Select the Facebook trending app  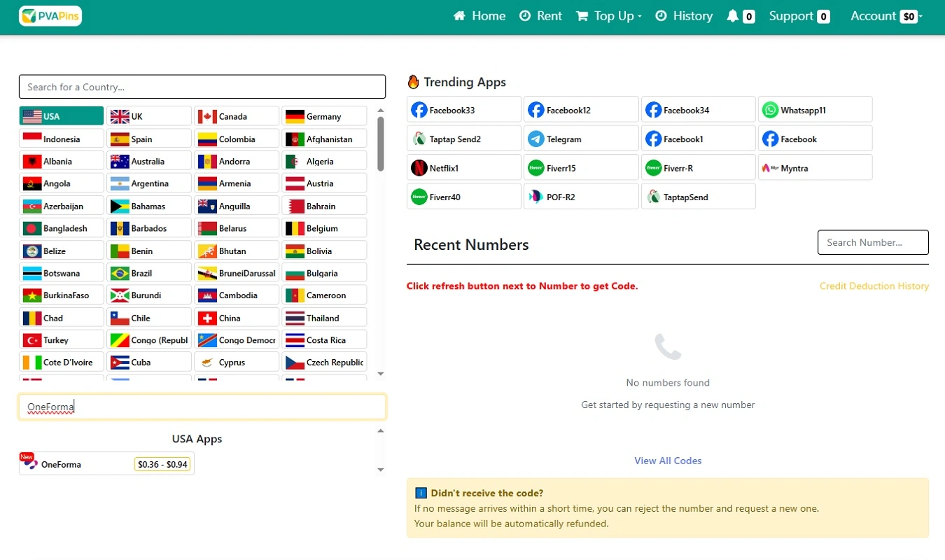click(815, 139)
